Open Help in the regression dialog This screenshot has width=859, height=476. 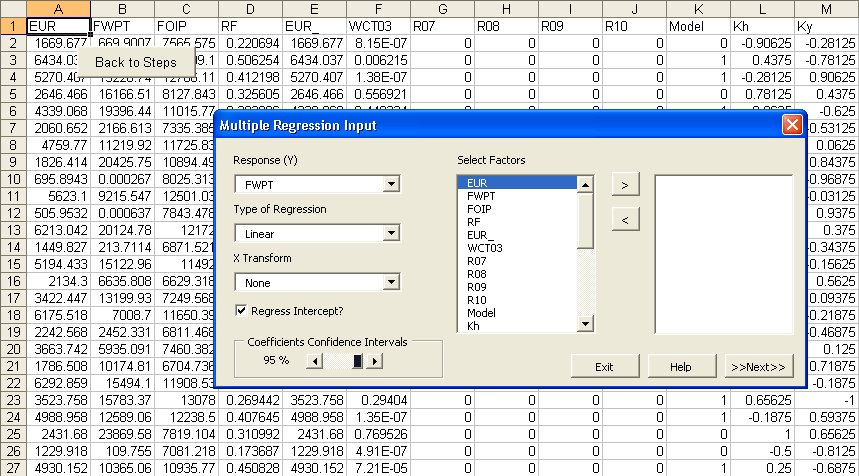681,366
